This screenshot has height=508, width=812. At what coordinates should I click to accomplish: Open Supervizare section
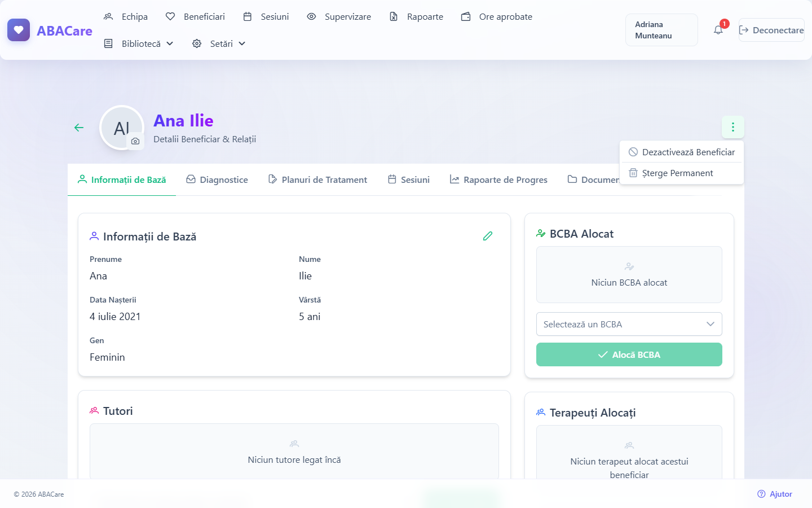pos(339,16)
